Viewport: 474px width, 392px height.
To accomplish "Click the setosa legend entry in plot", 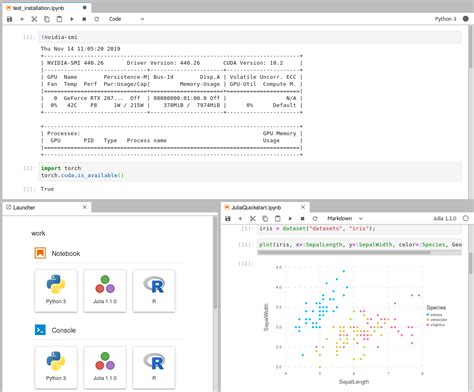I will (x=435, y=315).
